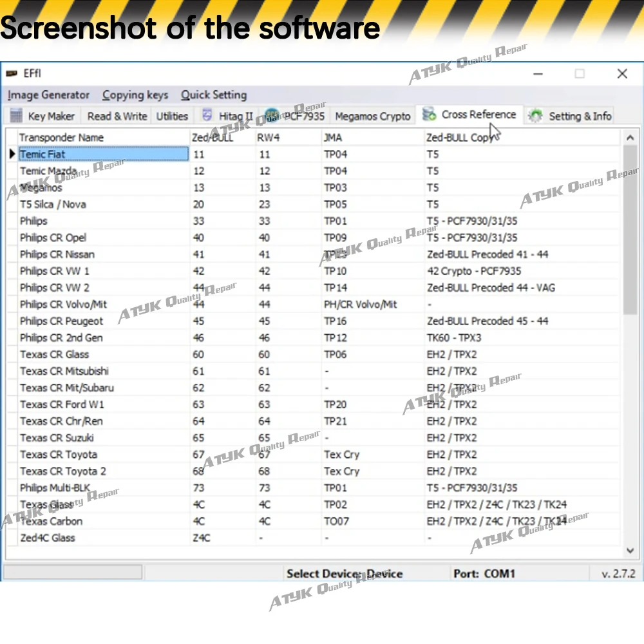Select the Texas CR Suzuki transponder name

[57, 438]
